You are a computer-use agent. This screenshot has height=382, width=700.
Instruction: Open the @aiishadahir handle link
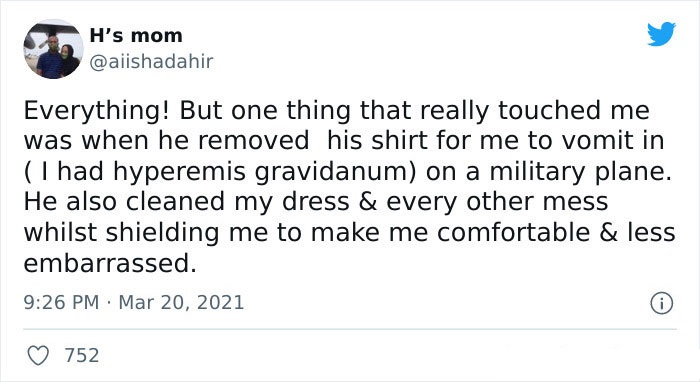click(151, 61)
